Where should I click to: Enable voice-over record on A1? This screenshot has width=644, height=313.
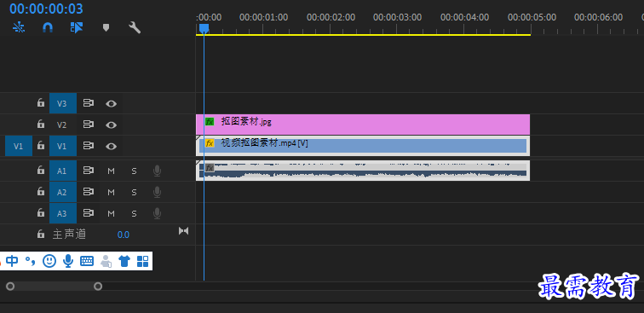[157, 171]
